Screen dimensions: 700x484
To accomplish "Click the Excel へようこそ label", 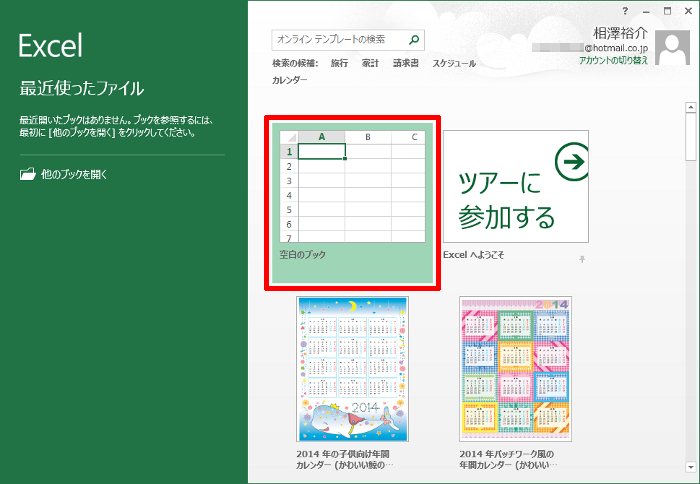I will [474, 255].
